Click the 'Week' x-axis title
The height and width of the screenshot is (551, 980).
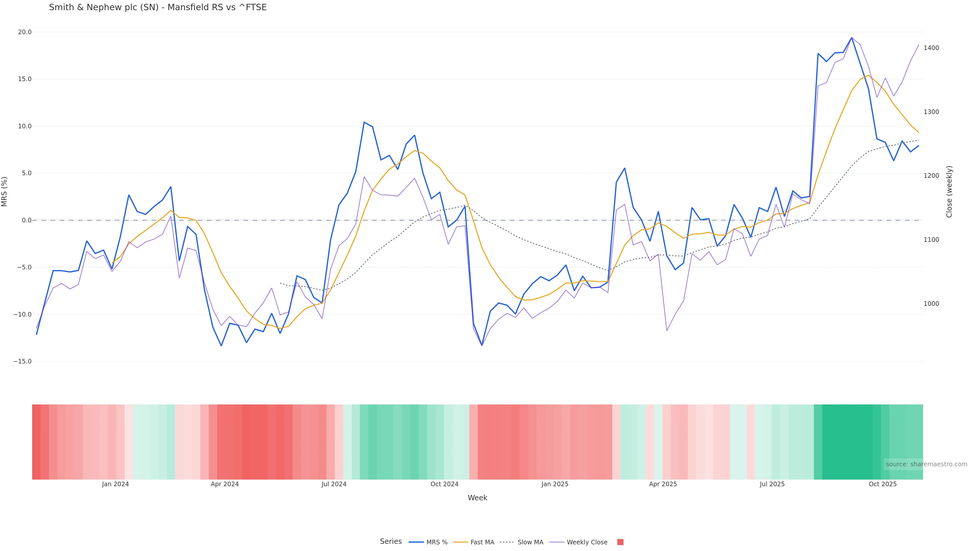477,498
